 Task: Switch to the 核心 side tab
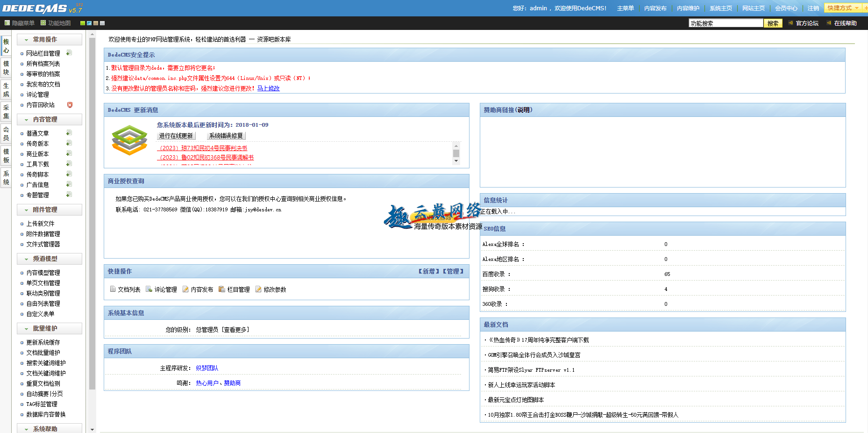tap(6, 46)
